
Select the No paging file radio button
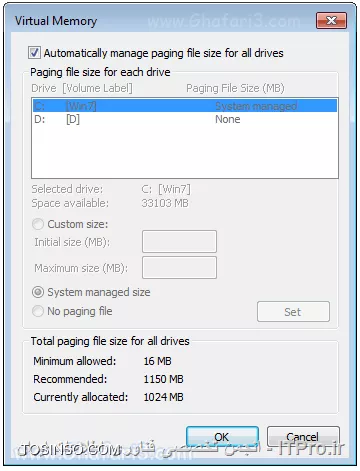(38, 311)
